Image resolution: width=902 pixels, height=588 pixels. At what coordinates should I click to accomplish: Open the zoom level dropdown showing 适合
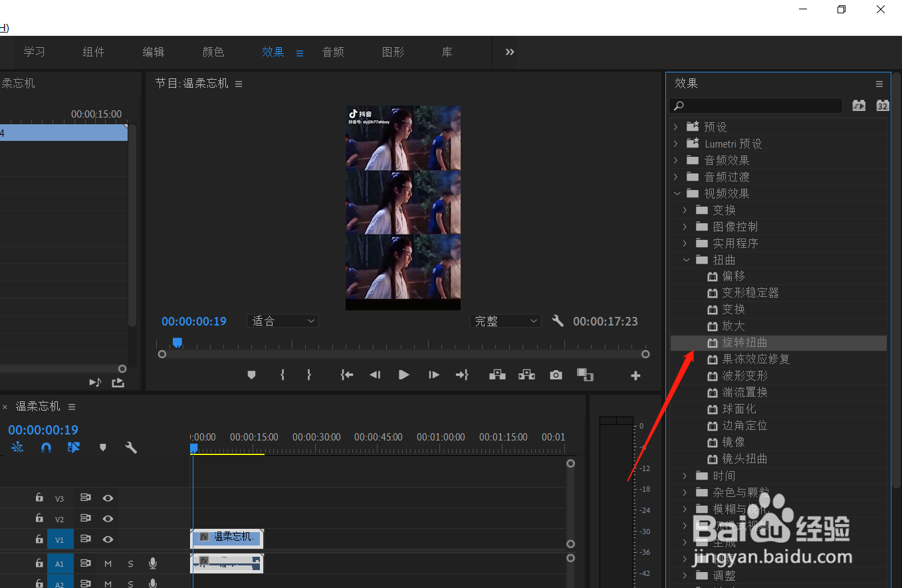(x=283, y=321)
